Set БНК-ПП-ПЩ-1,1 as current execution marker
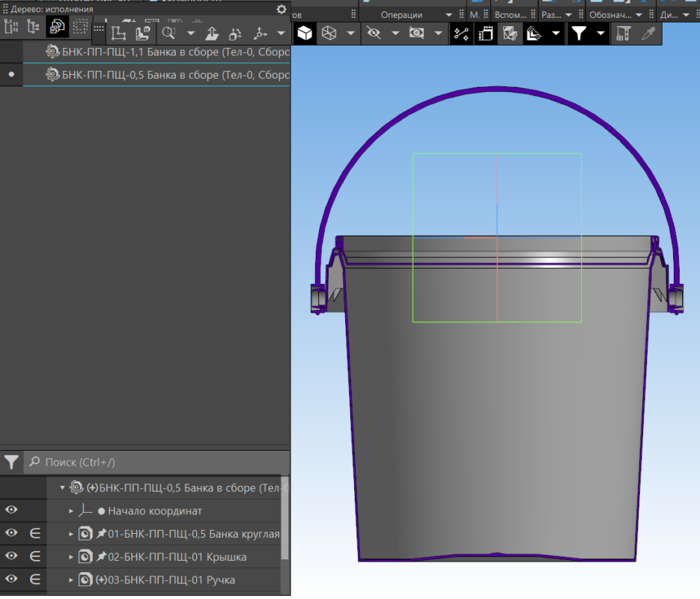This screenshot has width=700, height=599. 11,52
